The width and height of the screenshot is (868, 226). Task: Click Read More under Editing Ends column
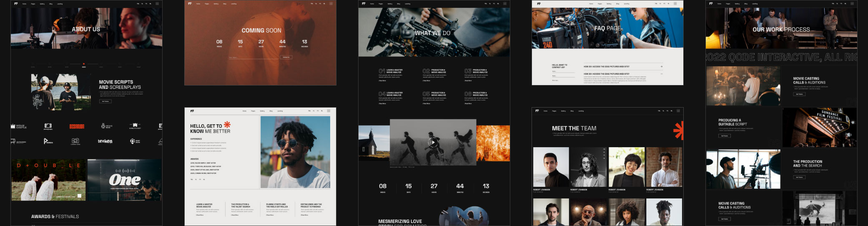pyautogui.click(x=304, y=215)
